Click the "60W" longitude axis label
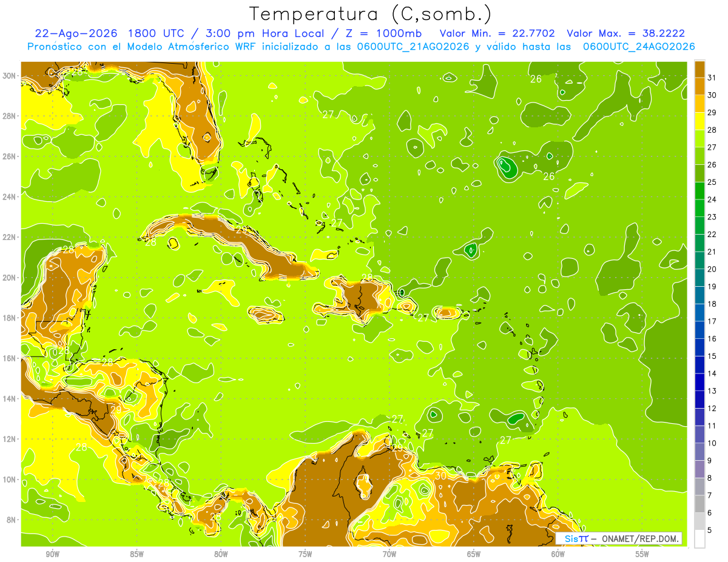This screenshot has height=562, width=728. coord(558,554)
